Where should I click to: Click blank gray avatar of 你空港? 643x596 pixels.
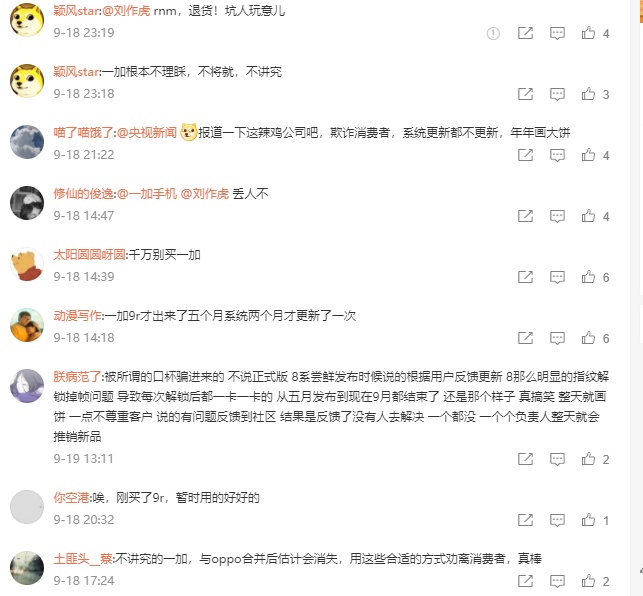27,507
